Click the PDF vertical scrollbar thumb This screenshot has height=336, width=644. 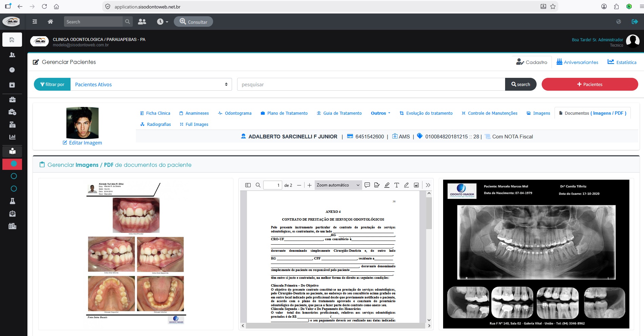tap(429, 214)
